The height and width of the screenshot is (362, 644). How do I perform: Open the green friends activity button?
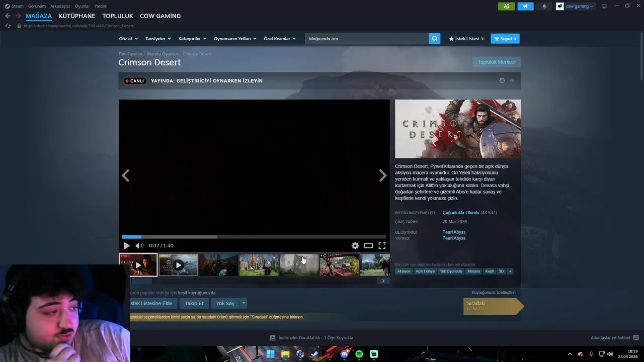tap(506, 7)
